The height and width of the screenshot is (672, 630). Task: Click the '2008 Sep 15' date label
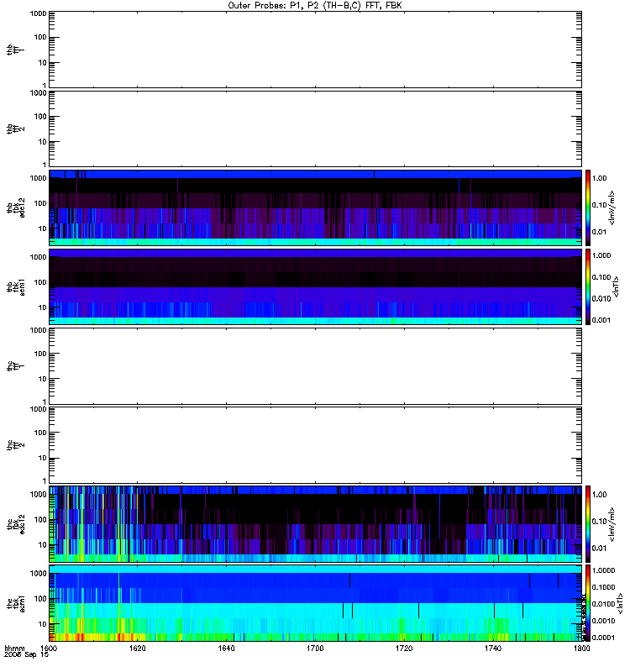(27, 655)
